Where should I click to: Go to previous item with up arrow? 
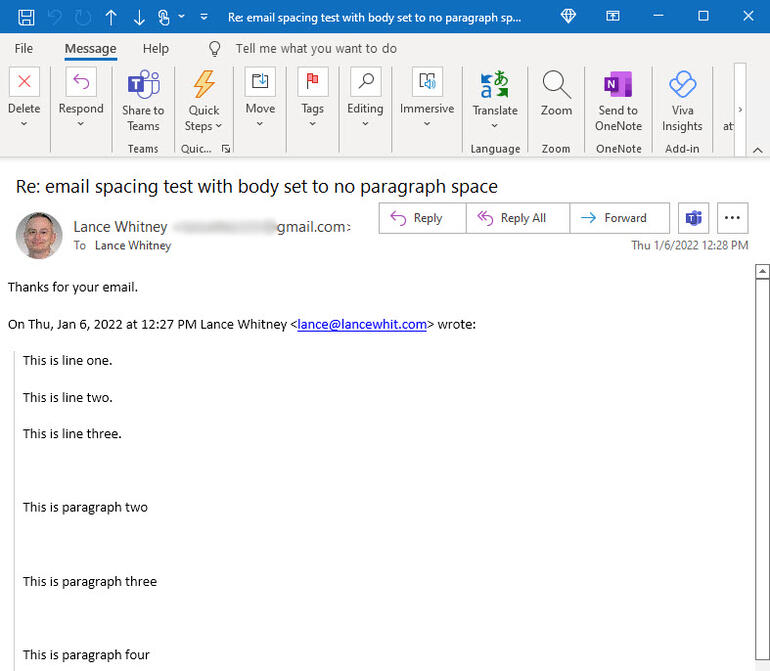coord(111,18)
